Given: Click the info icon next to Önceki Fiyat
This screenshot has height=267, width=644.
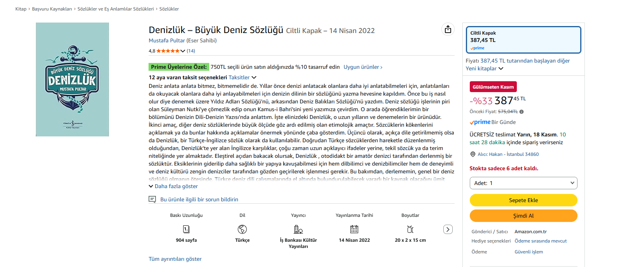Looking at the screenshot, I should (x=521, y=112).
